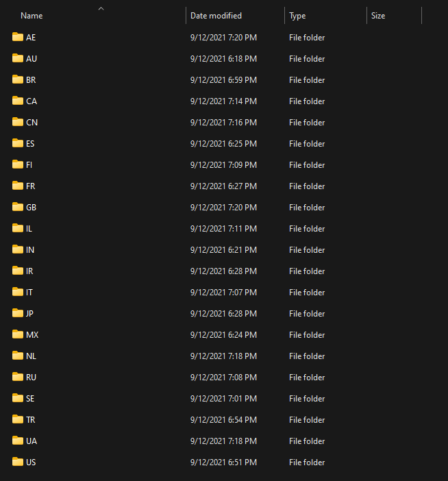The image size is (448, 481).
Task: Click the sort arrow above Name column
Action: point(101,9)
